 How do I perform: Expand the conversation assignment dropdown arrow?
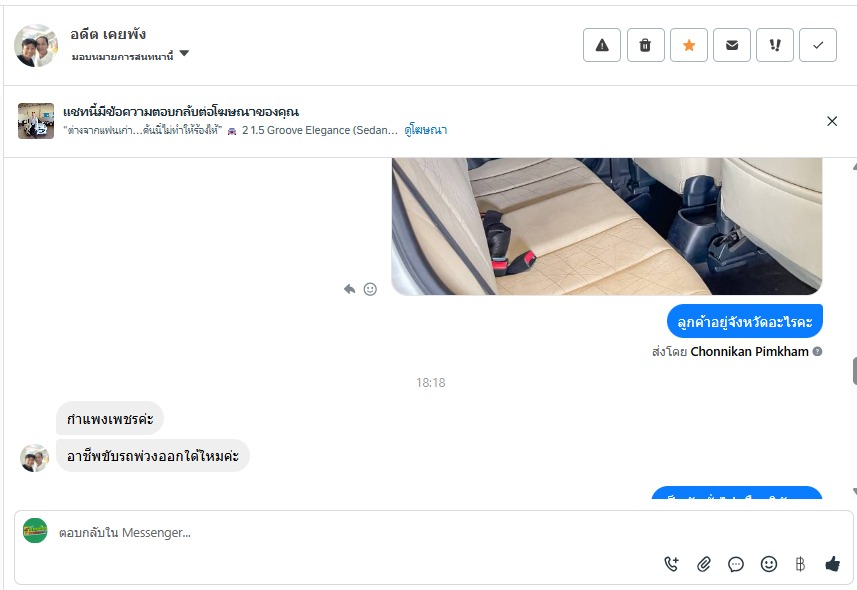pos(184,54)
